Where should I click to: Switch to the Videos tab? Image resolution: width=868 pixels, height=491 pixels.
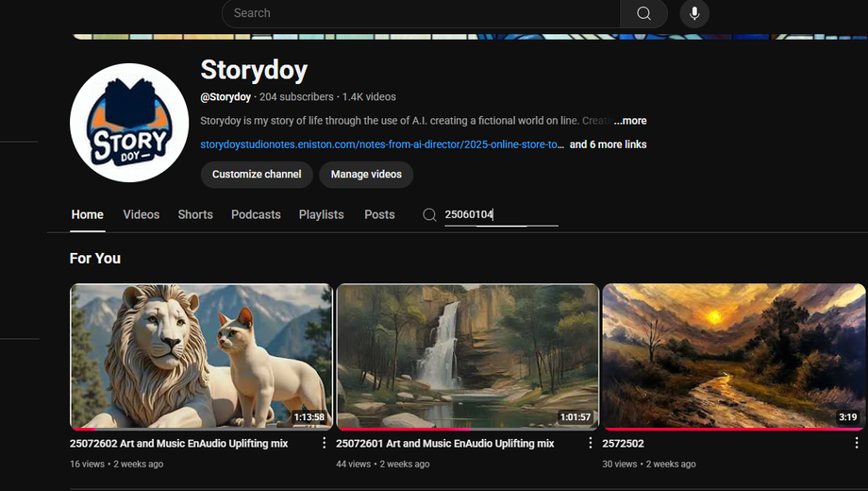click(141, 215)
